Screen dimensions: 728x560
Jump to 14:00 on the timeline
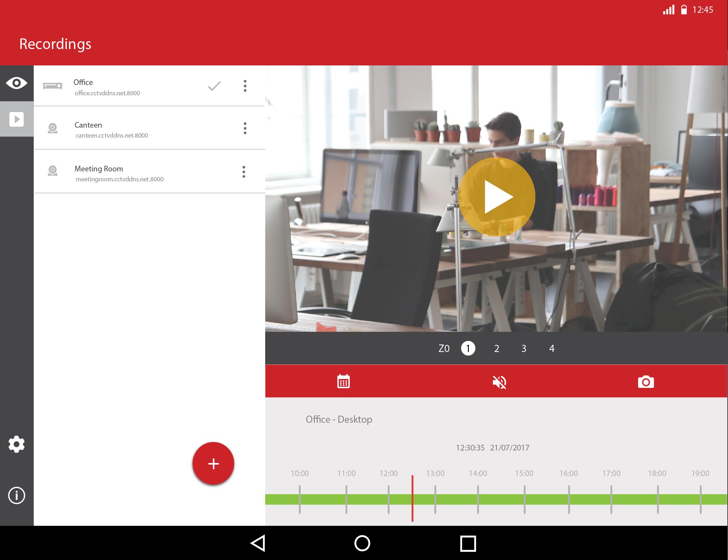pos(478,473)
